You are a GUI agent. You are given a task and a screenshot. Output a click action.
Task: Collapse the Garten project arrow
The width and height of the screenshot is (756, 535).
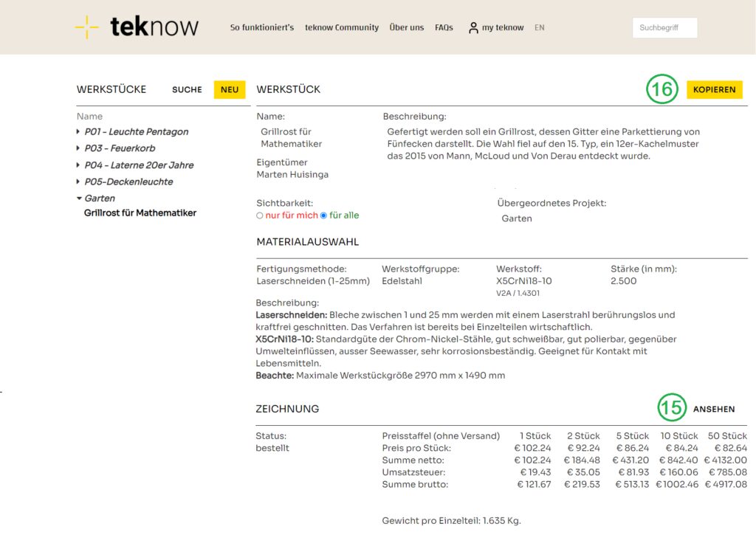(x=79, y=198)
